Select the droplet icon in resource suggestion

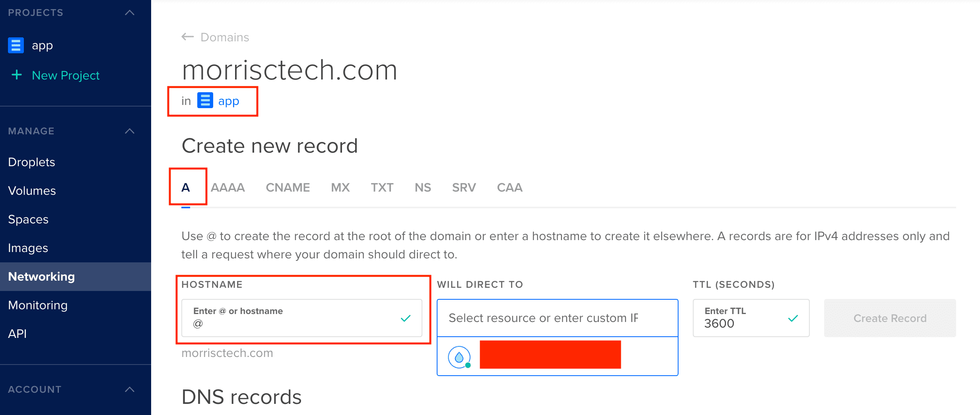coord(459,357)
